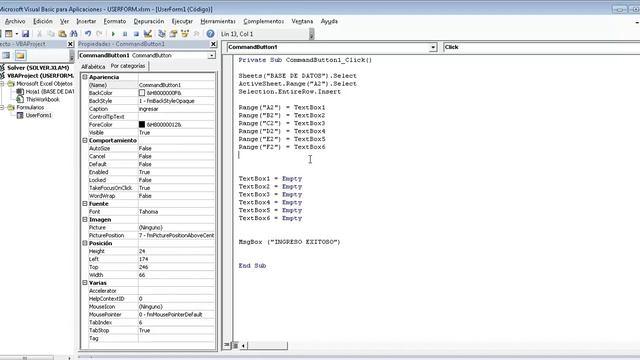The height and width of the screenshot is (360, 640).
Task: Select Hoja1 (BASE DE DATOS) in project tree
Action: [50, 92]
